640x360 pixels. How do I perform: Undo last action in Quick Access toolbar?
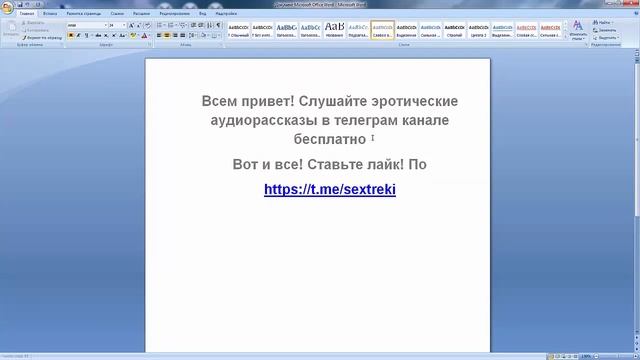28,4
